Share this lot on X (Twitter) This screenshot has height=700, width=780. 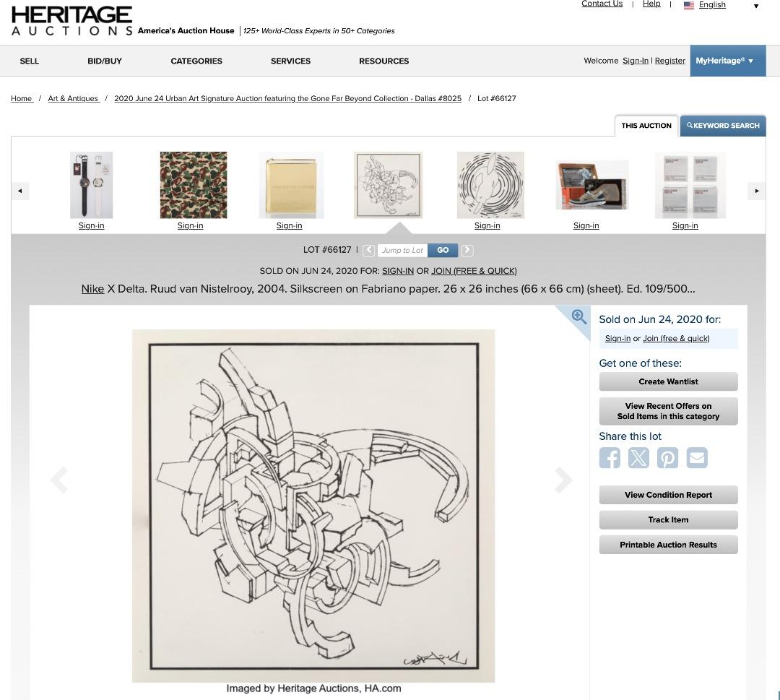(x=638, y=458)
